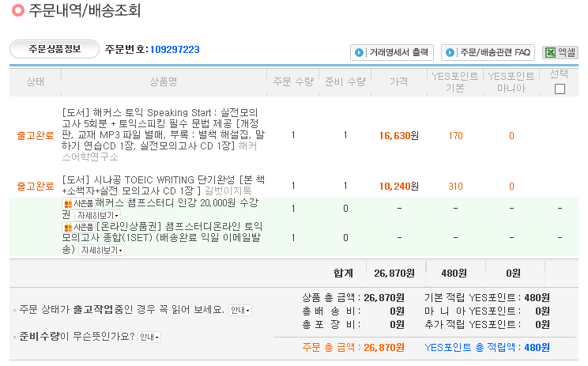The height and width of the screenshot is (366, 588).
Task: Click YES포인트 총 적립액 : 480원
Action: [x=487, y=348]
